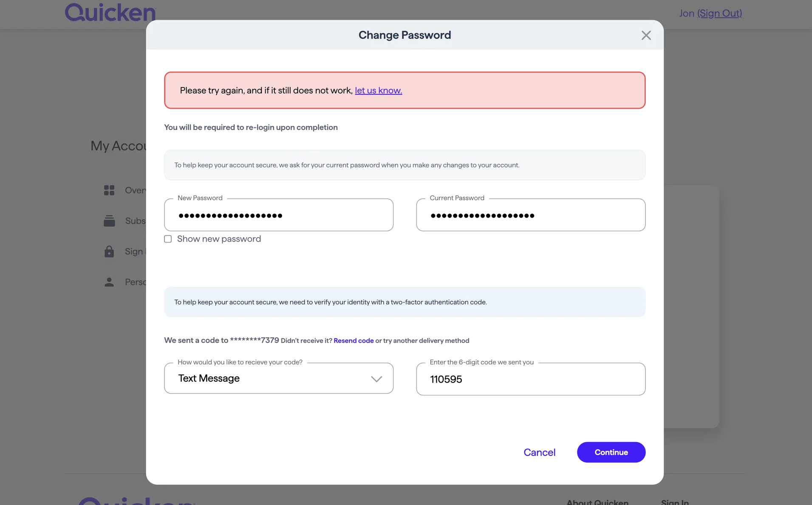Focus the New Password field
812x505 pixels.
[279, 215]
